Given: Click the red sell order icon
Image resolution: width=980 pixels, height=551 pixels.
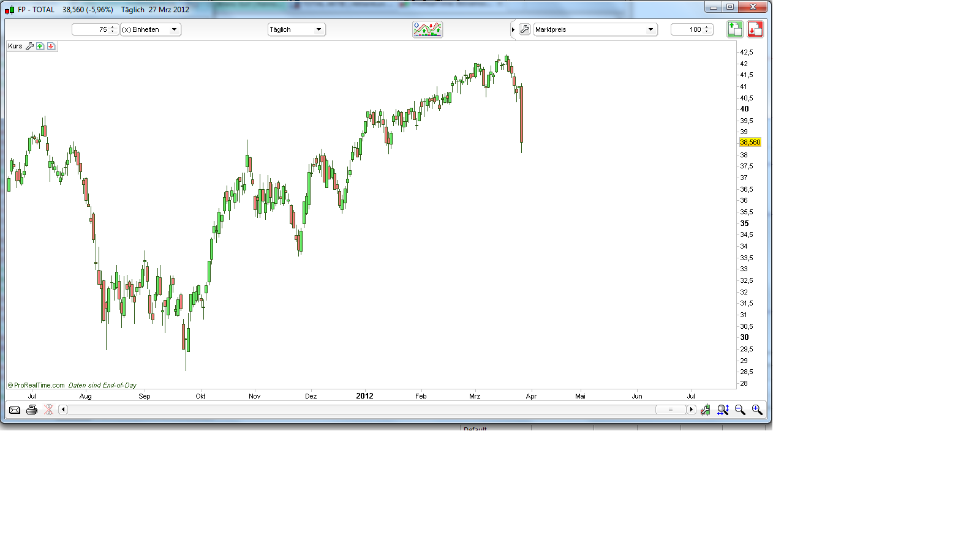Looking at the screenshot, I should [755, 29].
